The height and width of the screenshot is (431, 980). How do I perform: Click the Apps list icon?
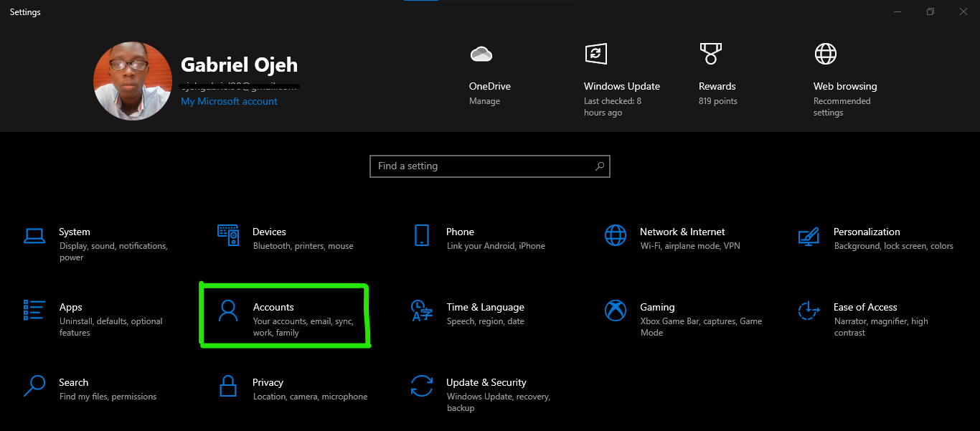[34, 310]
